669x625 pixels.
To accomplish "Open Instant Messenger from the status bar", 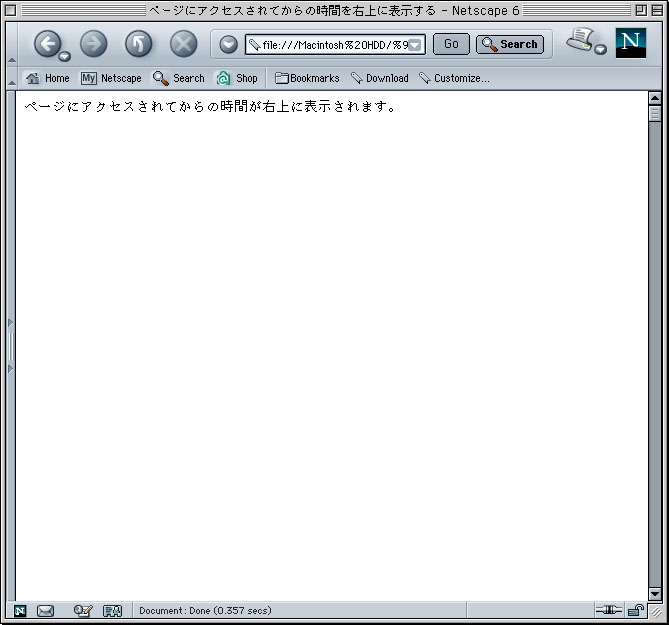I will [x=83, y=611].
